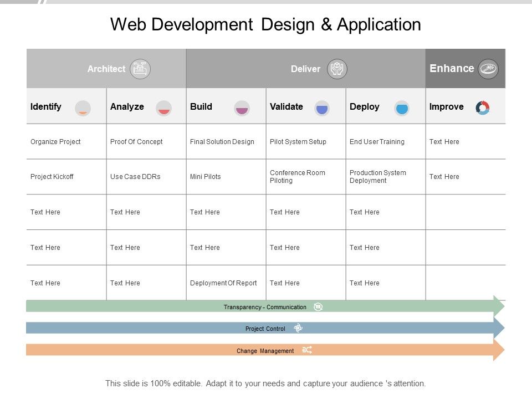Select the Build column heading
Screen dimensions: 532x399
pos(201,106)
